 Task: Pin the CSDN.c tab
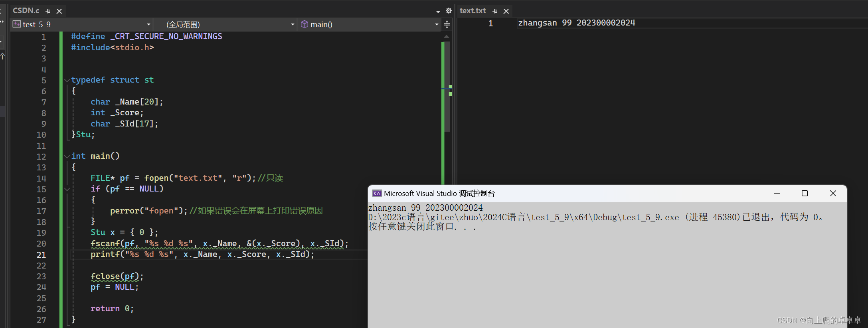coord(48,11)
